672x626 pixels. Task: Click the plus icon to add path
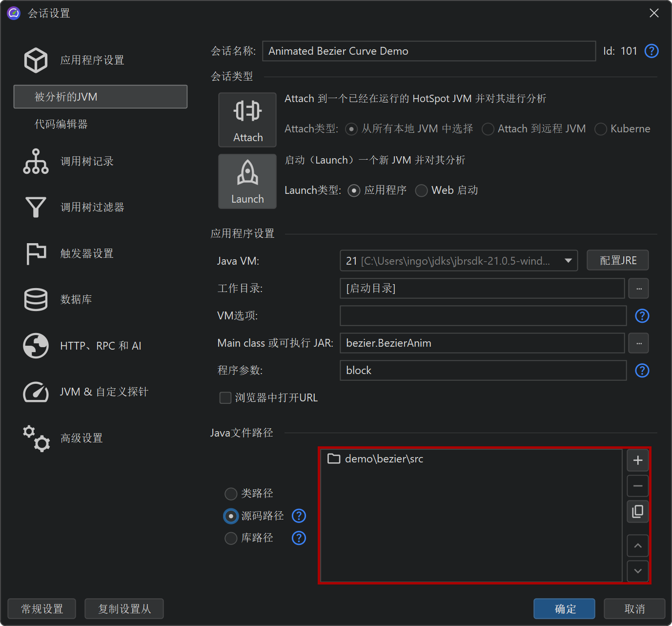(x=637, y=460)
